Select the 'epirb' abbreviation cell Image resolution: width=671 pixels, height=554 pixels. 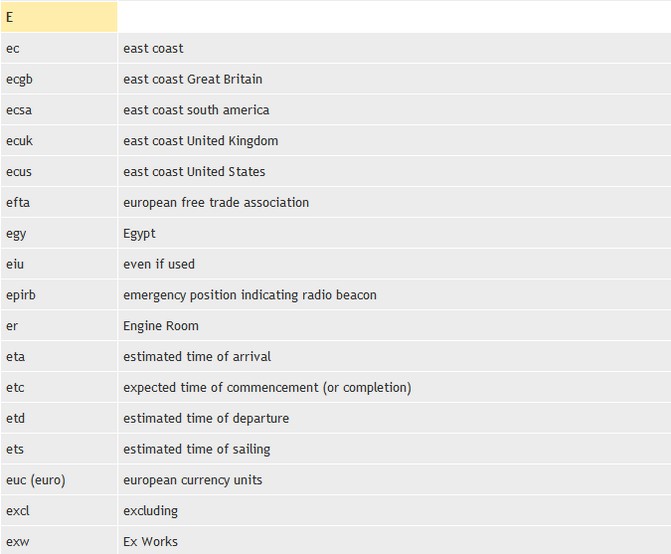pyautogui.click(x=20, y=295)
